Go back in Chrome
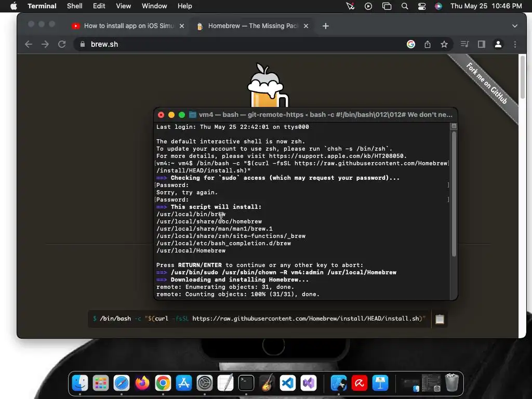The width and height of the screenshot is (532, 399). pos(29,44)
